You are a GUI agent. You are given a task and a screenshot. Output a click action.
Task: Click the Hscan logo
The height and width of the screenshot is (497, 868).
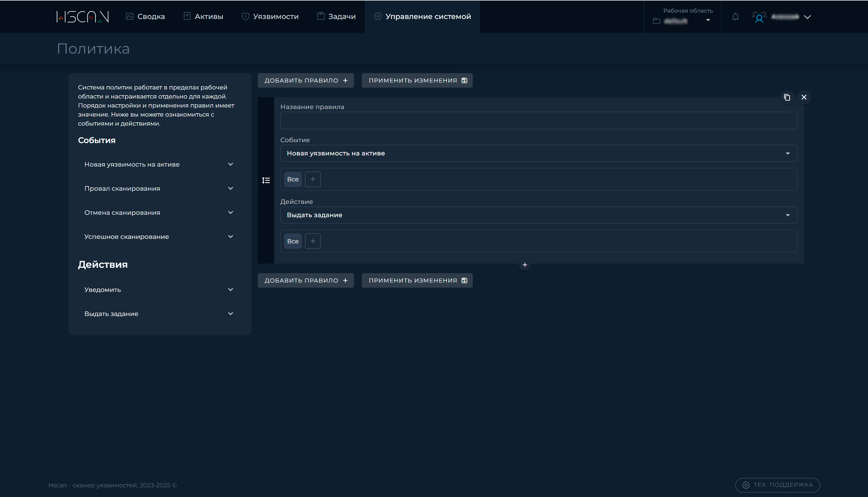click(83, 16)
